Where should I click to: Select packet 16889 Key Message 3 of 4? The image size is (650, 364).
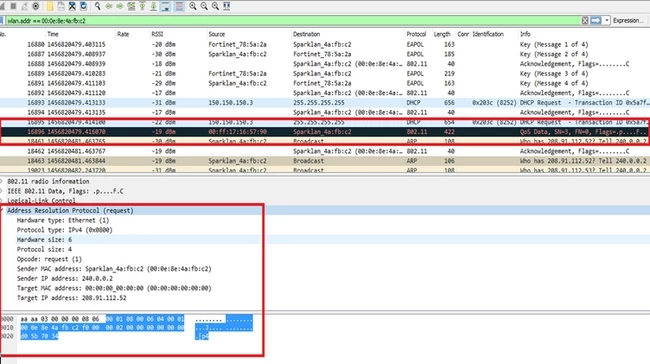pyautogui.click(x=325, y=73)
